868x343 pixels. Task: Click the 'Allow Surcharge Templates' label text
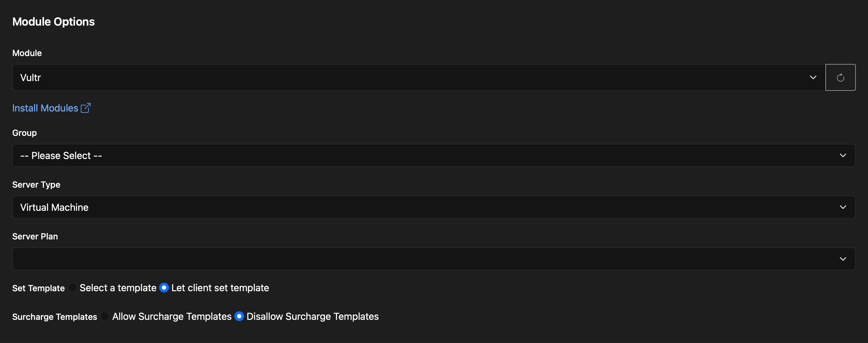click(x=172, y=316)
